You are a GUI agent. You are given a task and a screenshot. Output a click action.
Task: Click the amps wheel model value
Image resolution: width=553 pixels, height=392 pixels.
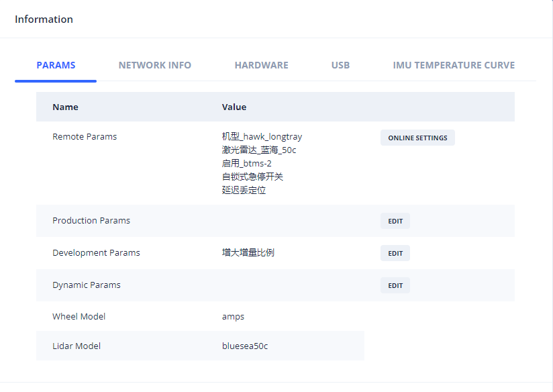233,316
